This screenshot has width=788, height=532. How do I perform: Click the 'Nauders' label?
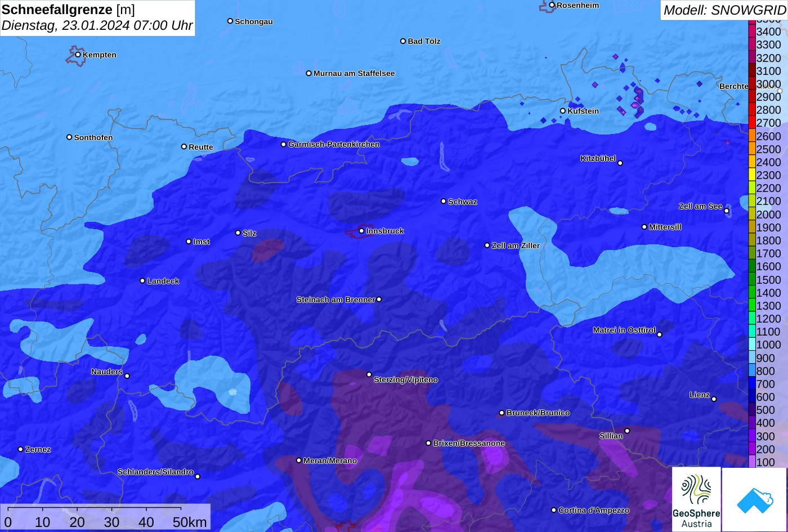click(107, 372)
